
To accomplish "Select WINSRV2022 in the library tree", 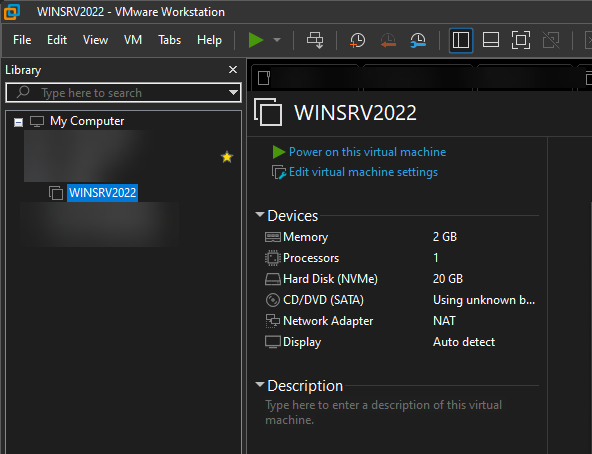I will (x=102, y=193).
